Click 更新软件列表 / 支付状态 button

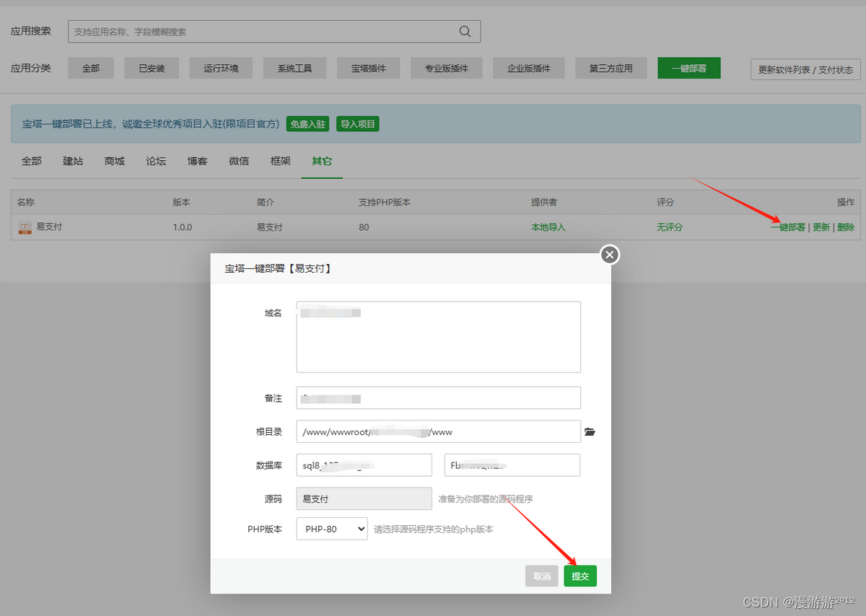pos(805,70)
